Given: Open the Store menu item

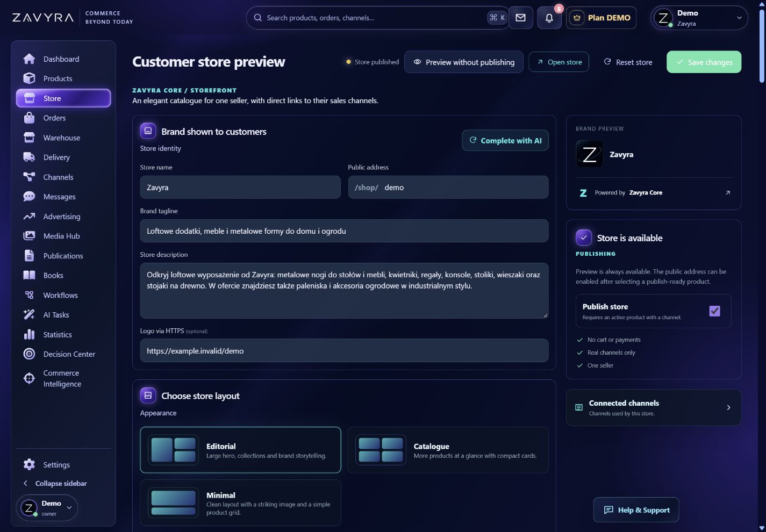Looking at the screenshot, I should tap(63, 98).
